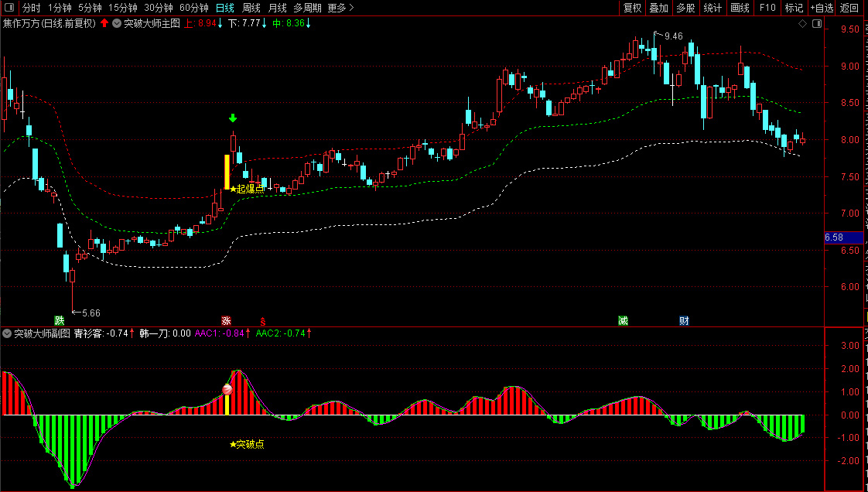Click the green 减 event marker
This screenshot has height=492, width=868.
pos(624,320)
